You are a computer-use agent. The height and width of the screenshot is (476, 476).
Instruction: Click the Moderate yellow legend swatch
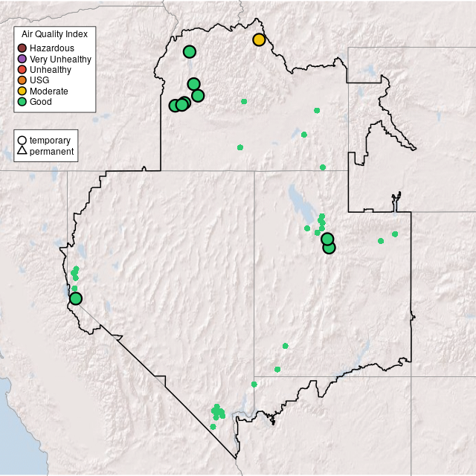point(22,91)
